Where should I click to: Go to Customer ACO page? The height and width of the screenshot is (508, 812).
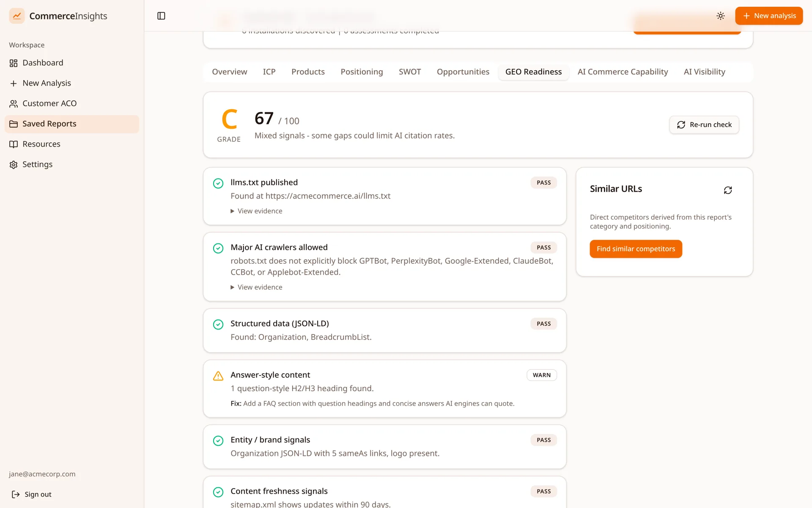(x=72, y=103)
